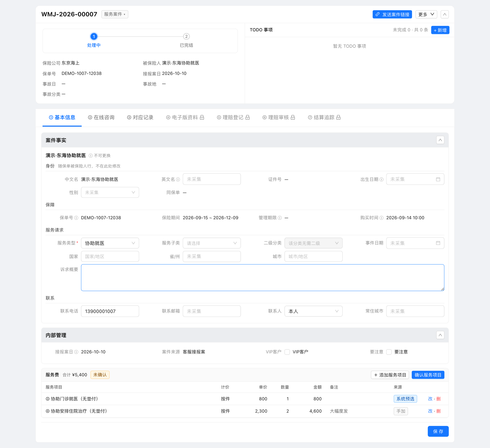Click lock icon on 理赔审核 tab

coord(293,118)
